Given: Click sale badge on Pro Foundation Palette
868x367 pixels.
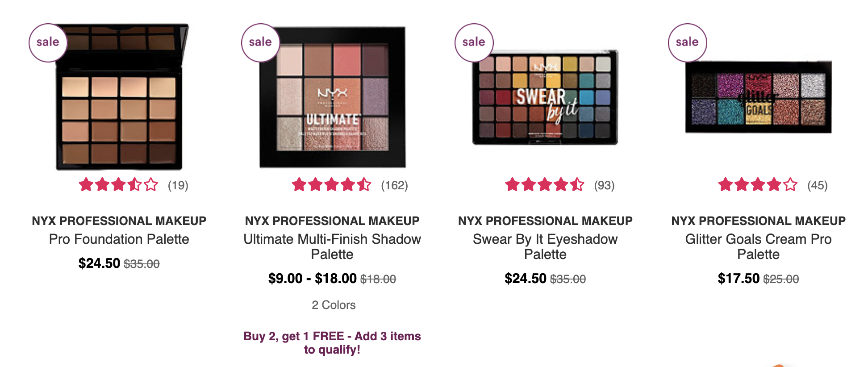Looking at the screenshot, I should (x=48, y=42).
